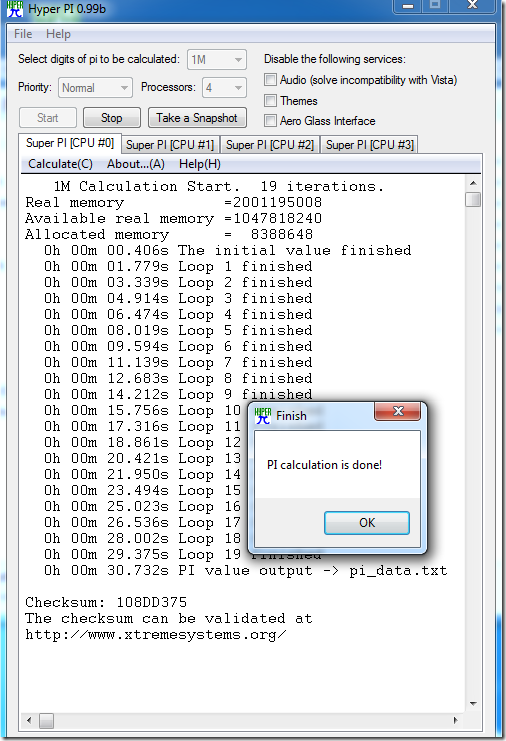The image size is (506, 741).
Task: Open the digits of pi dropdown
Action: pos(217,60)
